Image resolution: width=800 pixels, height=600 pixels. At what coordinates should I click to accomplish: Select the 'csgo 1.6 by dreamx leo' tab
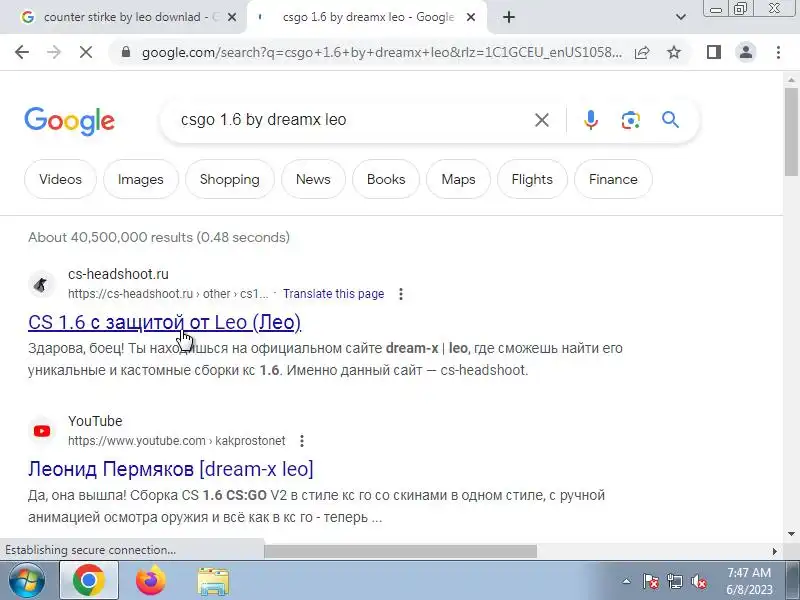click(x=367, y=17)
